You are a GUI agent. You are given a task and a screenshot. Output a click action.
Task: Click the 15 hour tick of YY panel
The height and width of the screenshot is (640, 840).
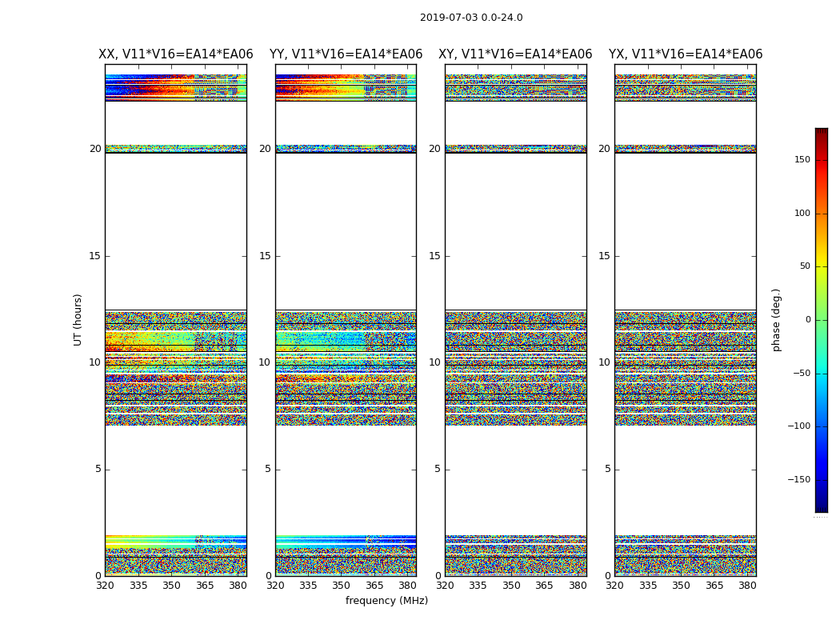click(265, 256)
